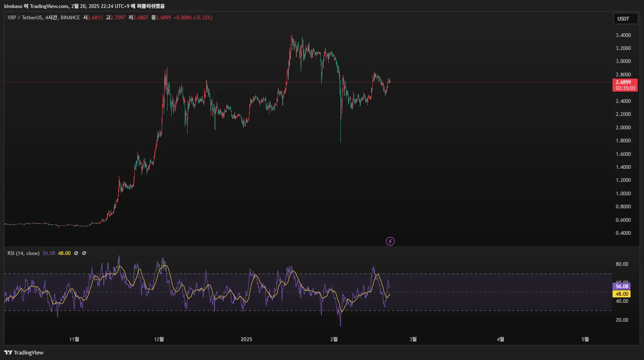Click the close value "종2.6899" in the legend
The image size is (644, 360).
point(161,18)
